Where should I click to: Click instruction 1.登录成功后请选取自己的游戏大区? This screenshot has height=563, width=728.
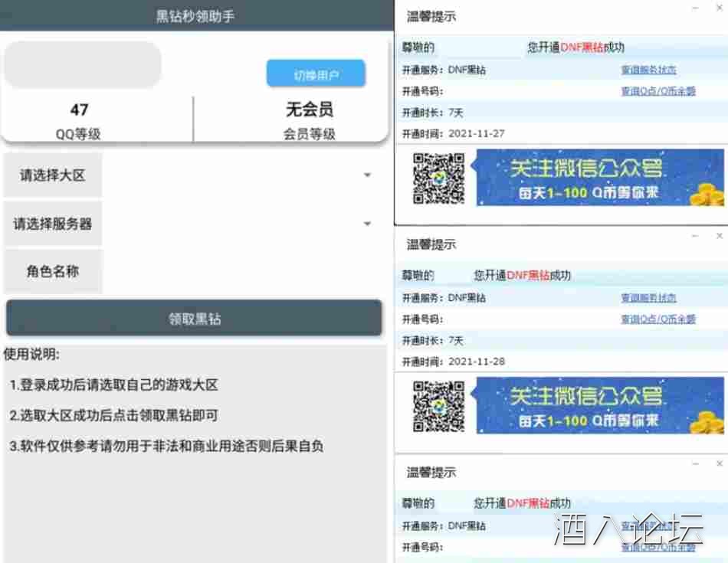113,385
